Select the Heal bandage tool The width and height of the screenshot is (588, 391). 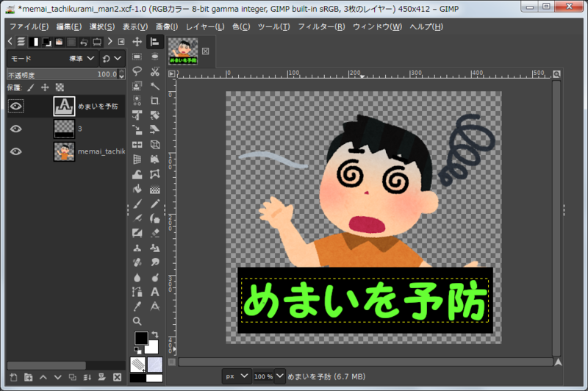pyautogui.click(x=137, y=262)
